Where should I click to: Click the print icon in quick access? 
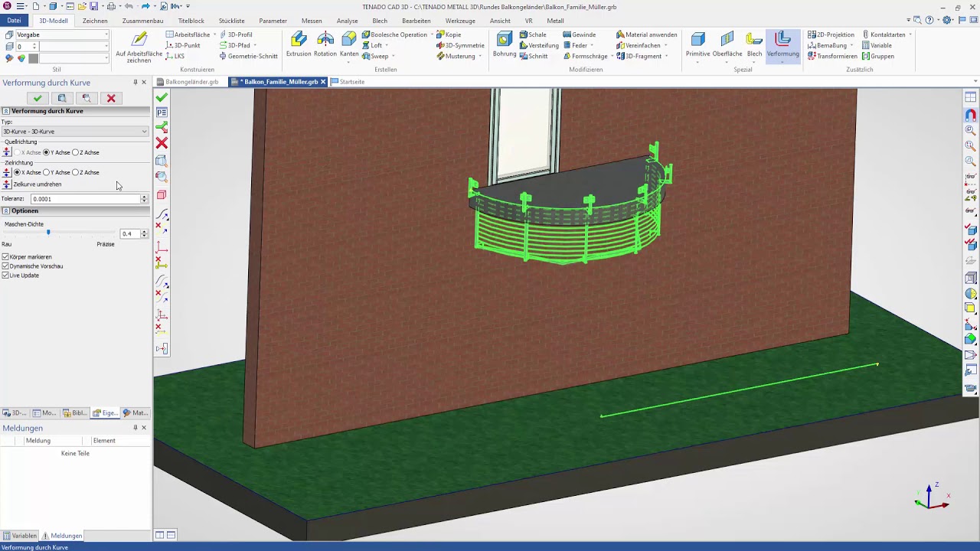click(111, 6)
